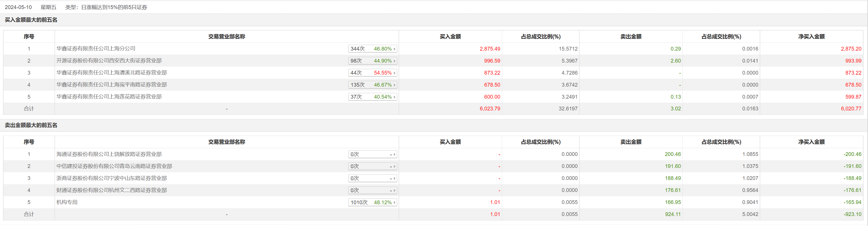
Task: Click 浙商证券 宁波中山东路证券营业部
Action: pyautogui.click(x=112, y=178)
